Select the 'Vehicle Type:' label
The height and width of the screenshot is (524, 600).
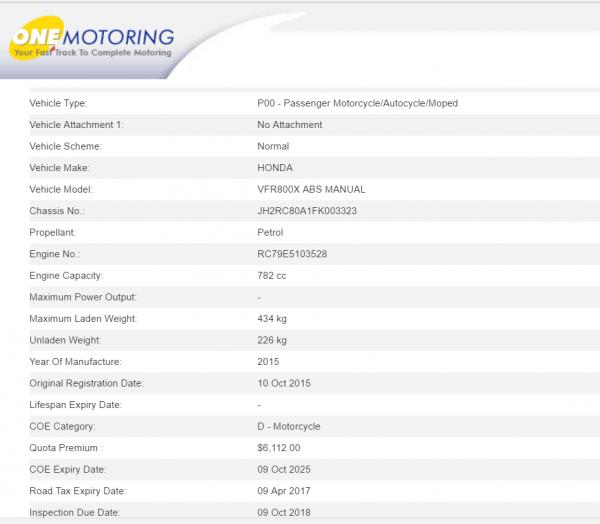point(58,103)
